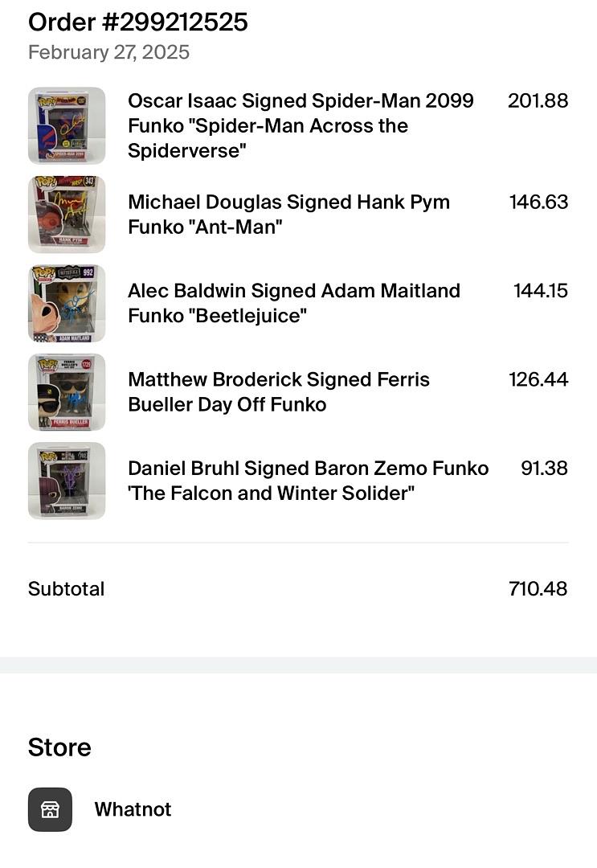The width and height of the screenshot is (597, 868).
Task: Select the Alec Baldwin Signed Adam Maitland item
Action: tap(293, 303)
